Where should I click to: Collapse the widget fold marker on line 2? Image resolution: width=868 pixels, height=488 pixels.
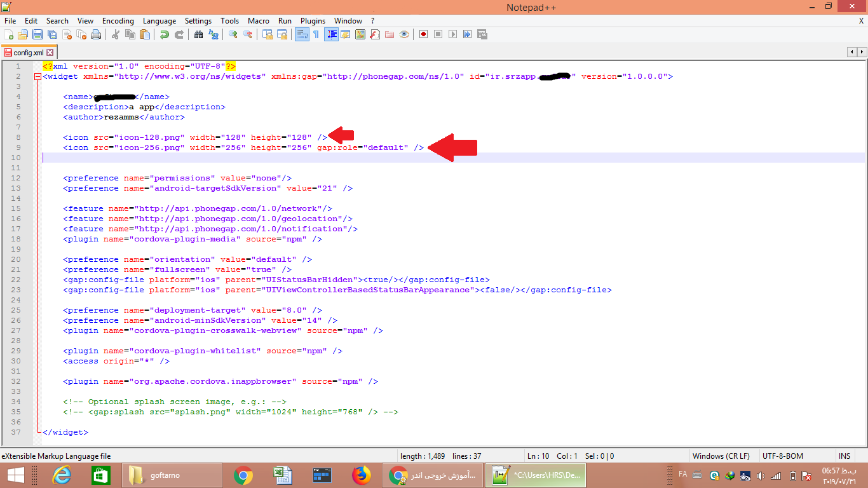[x=37, y=76]
